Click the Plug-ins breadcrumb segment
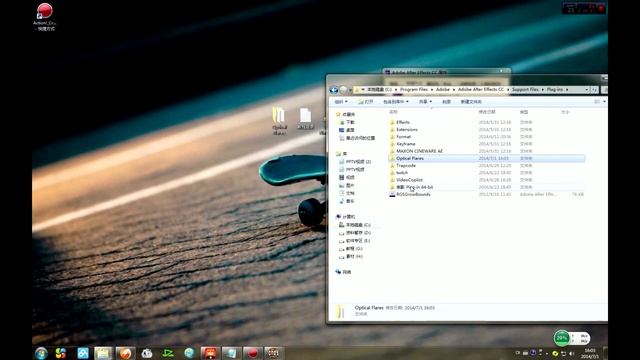Screen dimensions: 640x360 554,89
